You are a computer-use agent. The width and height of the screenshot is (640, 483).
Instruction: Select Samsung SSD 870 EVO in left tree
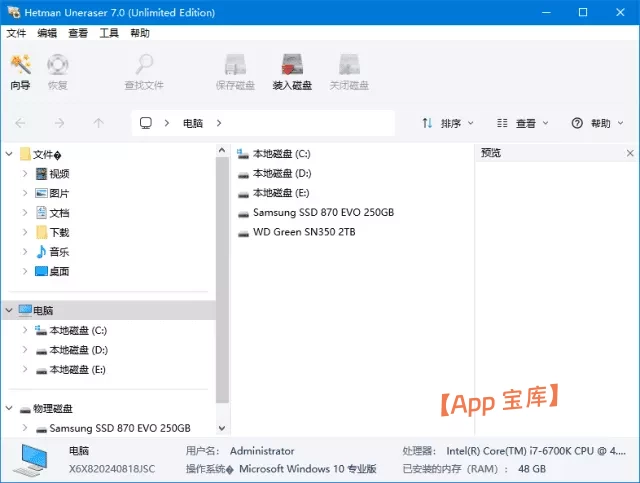113,428
